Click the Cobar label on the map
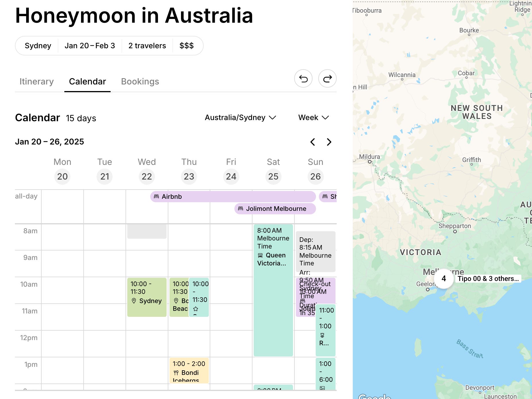This screenshot has height=399, width=532. [x=466, y=73]
